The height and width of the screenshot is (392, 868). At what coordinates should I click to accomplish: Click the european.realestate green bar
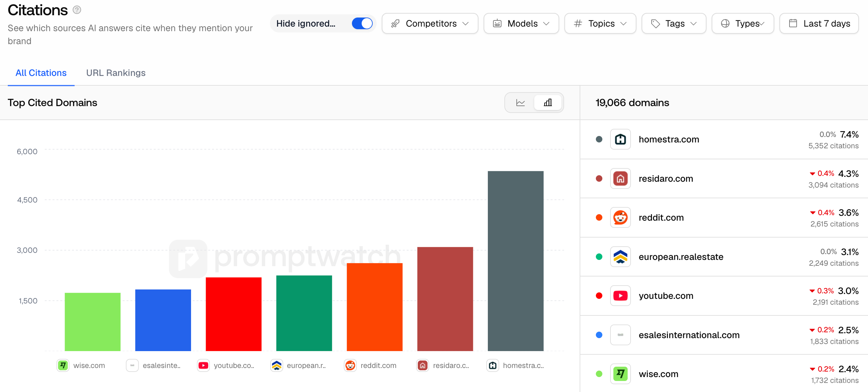point(304,313)
